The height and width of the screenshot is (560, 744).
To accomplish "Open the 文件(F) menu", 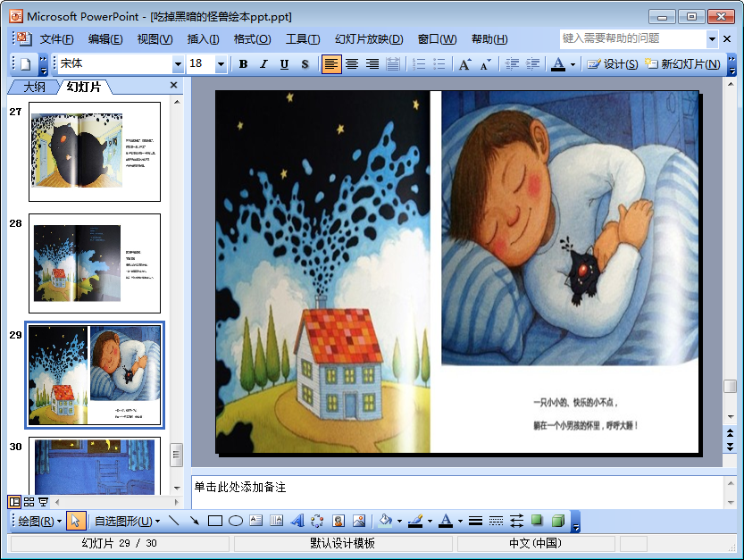I will [56, 39].
